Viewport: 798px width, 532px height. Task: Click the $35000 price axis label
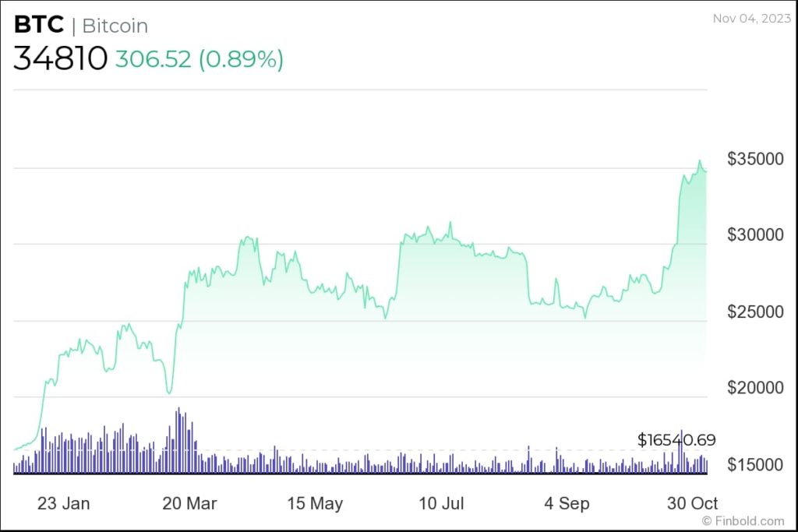pyautogui.click(x=755, y=159)
